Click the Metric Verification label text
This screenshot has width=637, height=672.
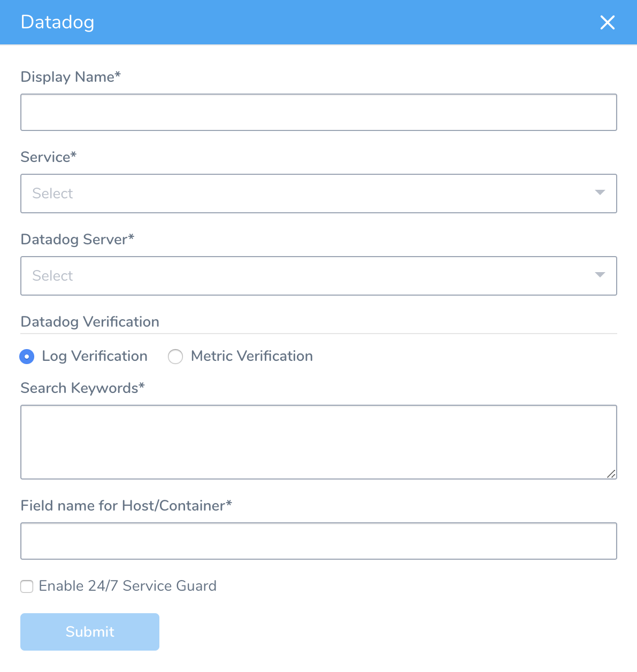coord(252,356)
